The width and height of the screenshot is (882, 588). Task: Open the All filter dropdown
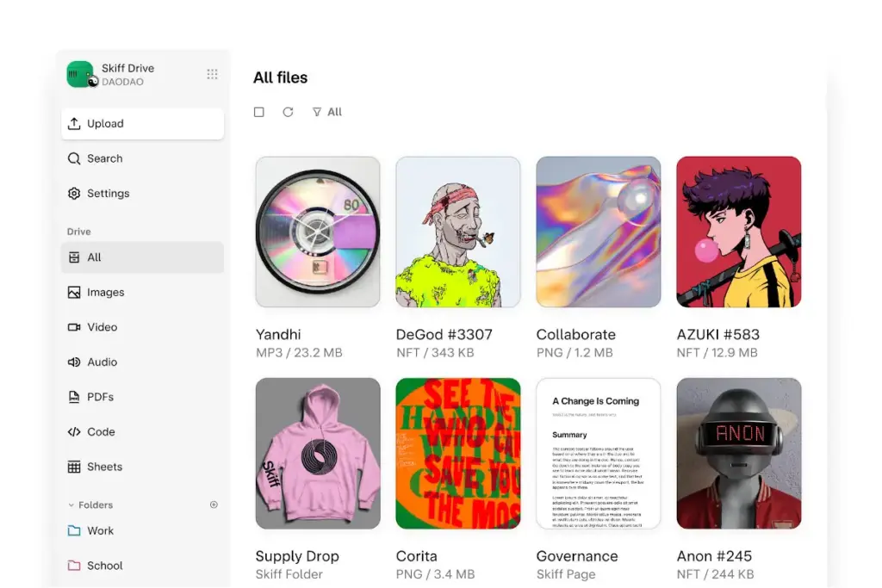(x=327, y=112)
